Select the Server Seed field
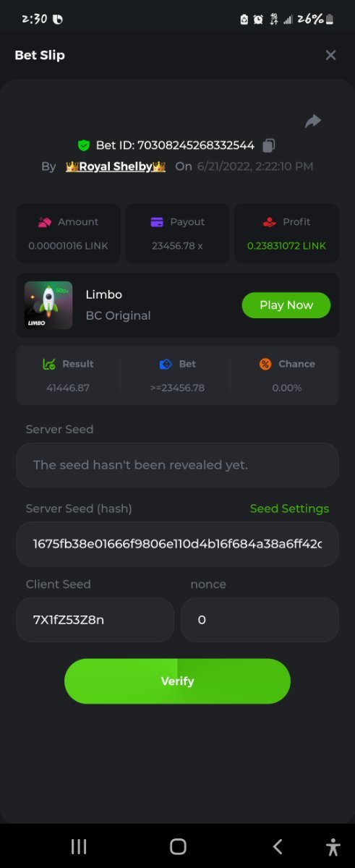 pos(177,465)
